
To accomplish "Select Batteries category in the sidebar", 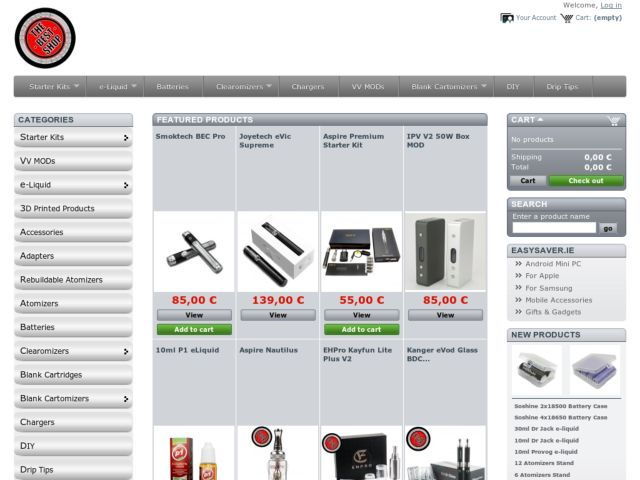I will click(x=73, y=327).
